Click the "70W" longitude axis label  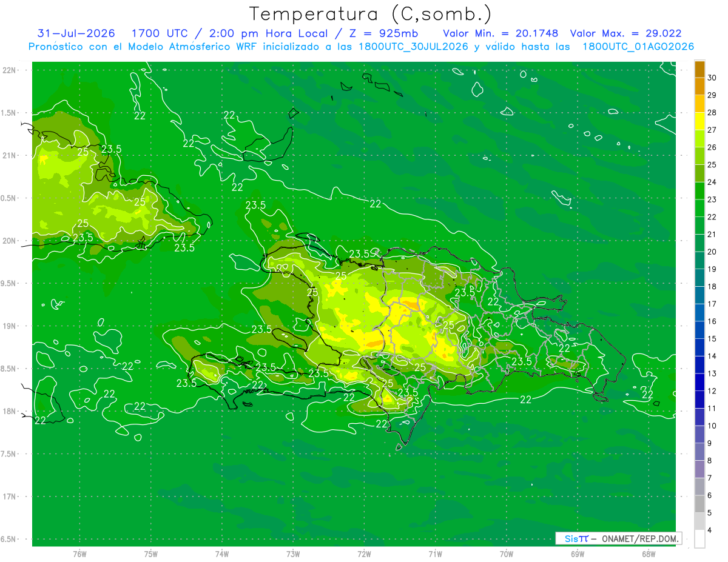(506, 554)
